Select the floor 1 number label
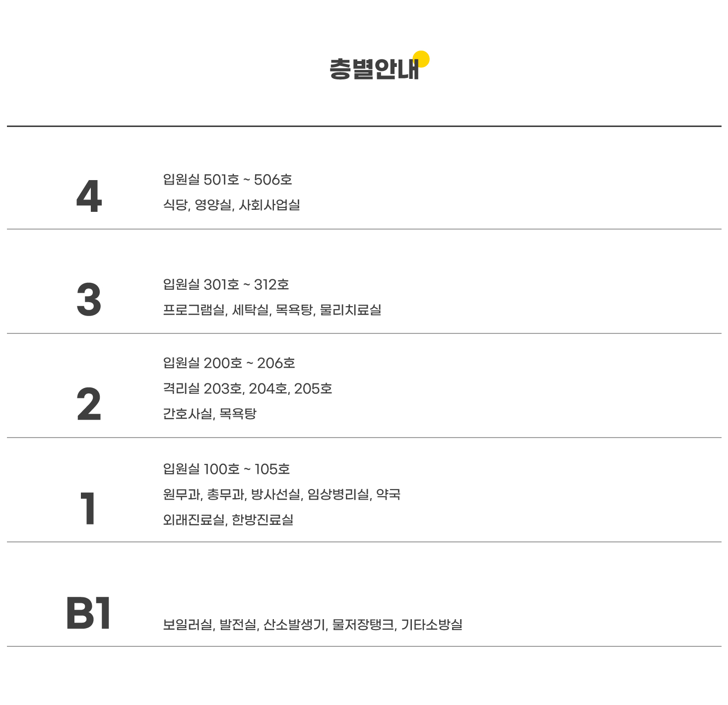This screenshot has width=728, height=705. click(x=88, y=508)
